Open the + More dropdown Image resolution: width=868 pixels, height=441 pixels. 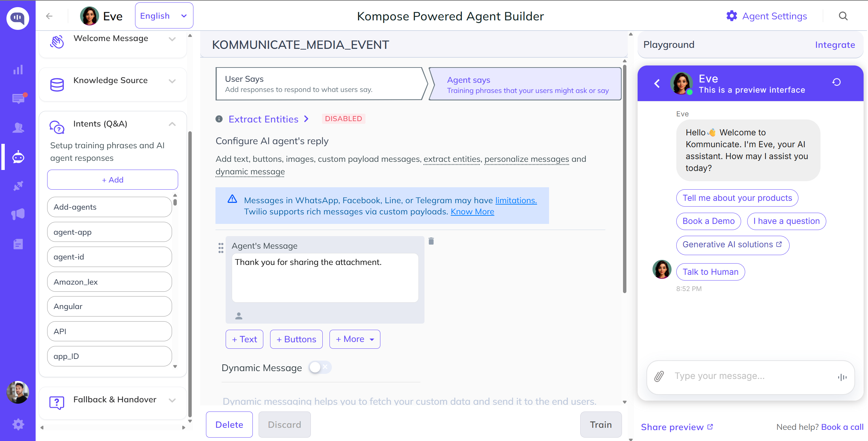tap(355, 339)
